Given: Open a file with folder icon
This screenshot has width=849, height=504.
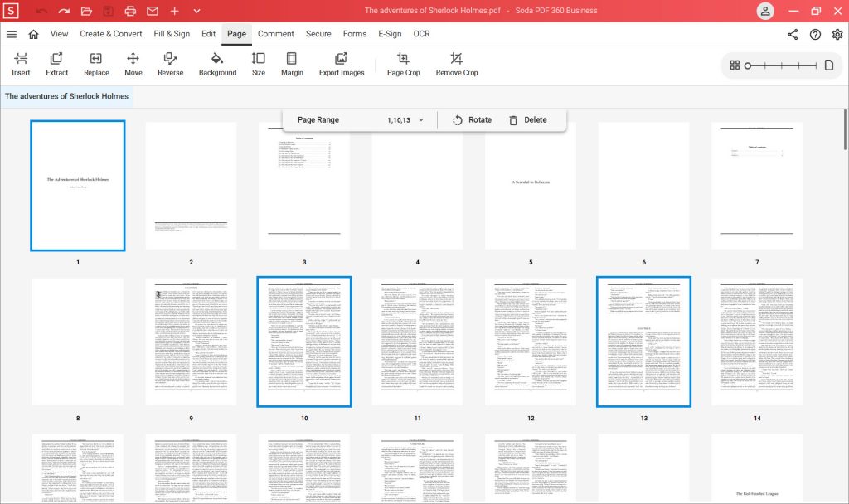Looking at the screenshot, I should (86, 11).
